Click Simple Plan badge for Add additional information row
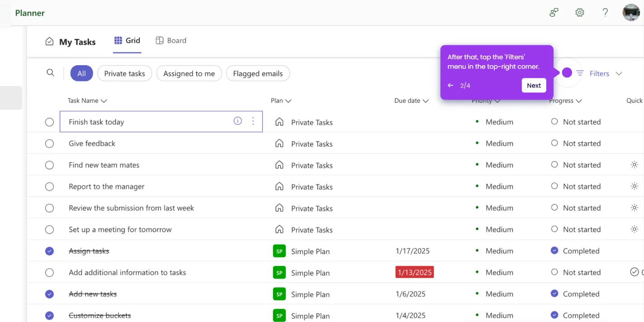Image resolution: width=644 pixels, height=322 pixels. [279, 272]
